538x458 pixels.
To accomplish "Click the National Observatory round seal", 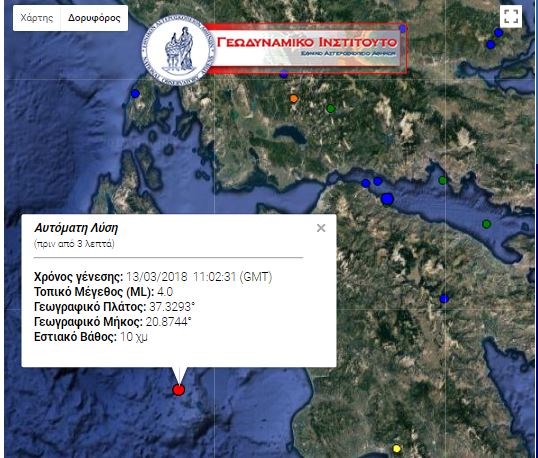I will click(x=178, y=50).
